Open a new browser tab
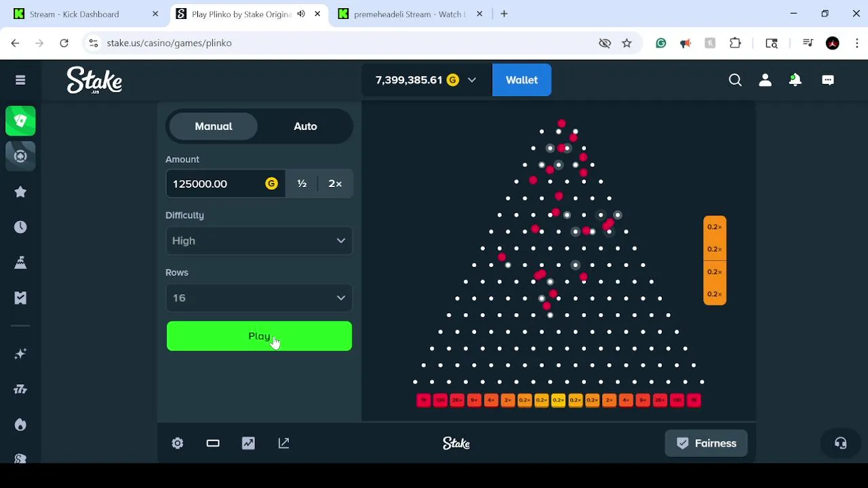This screenshot has height=488, width=868. 504,14
